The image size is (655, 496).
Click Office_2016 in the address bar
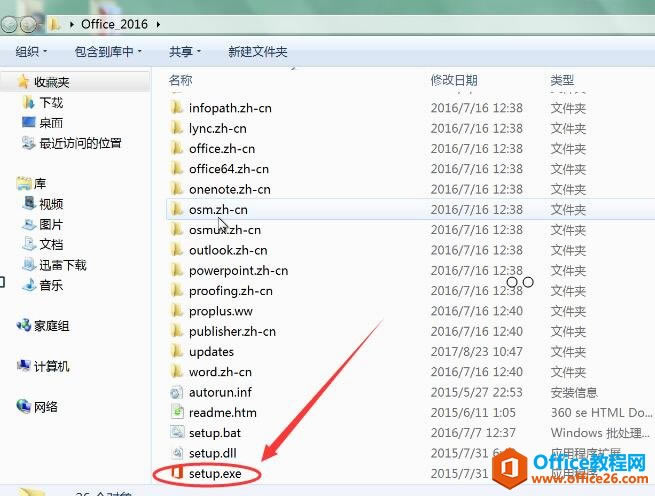coord(114,24)
